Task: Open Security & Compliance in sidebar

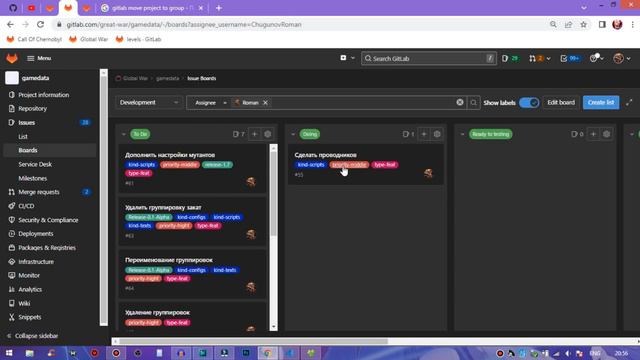Action: (x=49, y=220)
